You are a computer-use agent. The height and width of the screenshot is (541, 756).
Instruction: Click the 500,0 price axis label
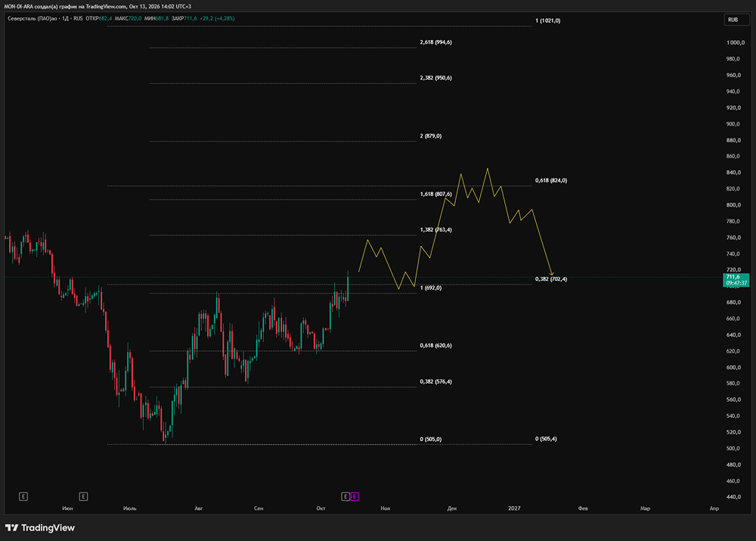click(x=733, y=449)
